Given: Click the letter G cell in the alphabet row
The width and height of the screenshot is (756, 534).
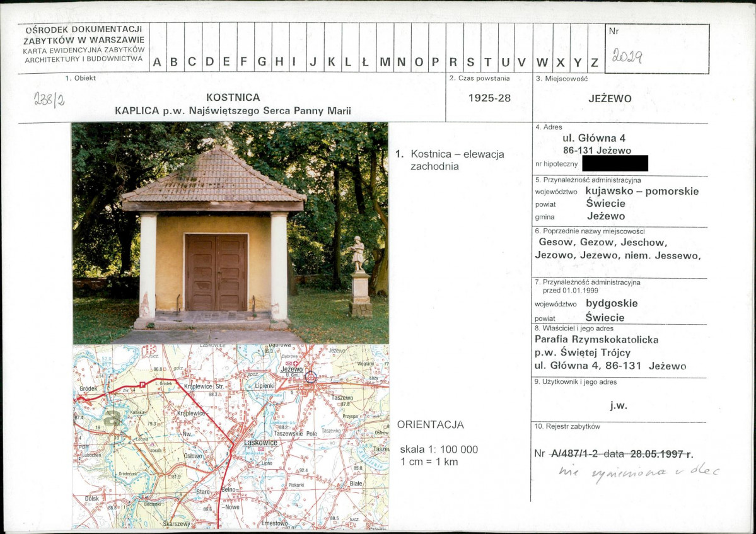Looking at the screenshot, I should 263,48.
